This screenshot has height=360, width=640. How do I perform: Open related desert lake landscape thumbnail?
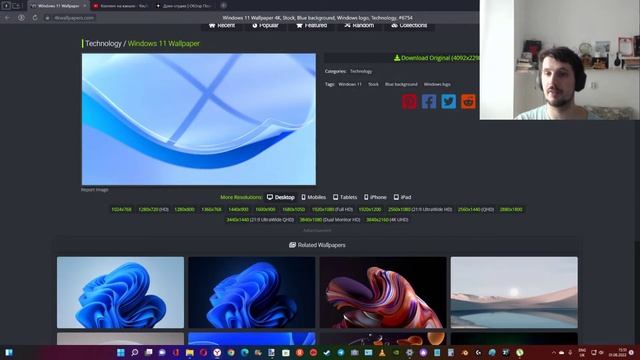514,292
